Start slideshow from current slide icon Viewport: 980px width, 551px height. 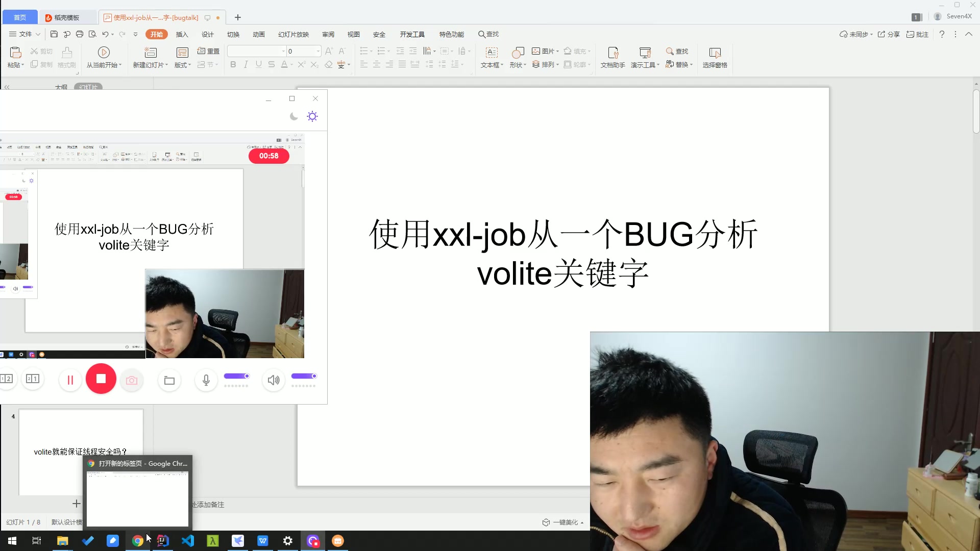coord(104,53)
